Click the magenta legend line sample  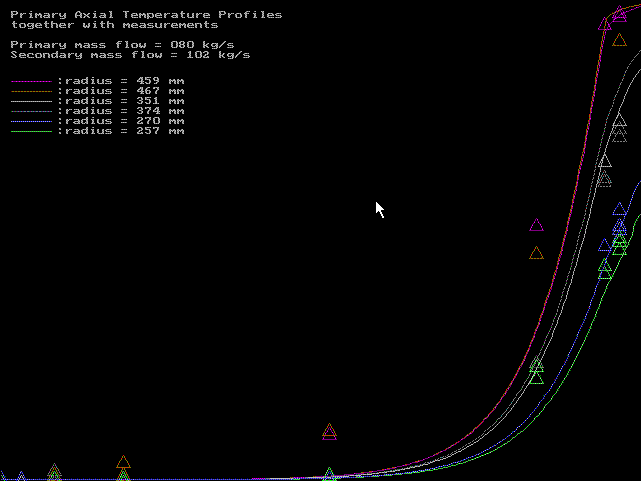click(x=30, y=80)
